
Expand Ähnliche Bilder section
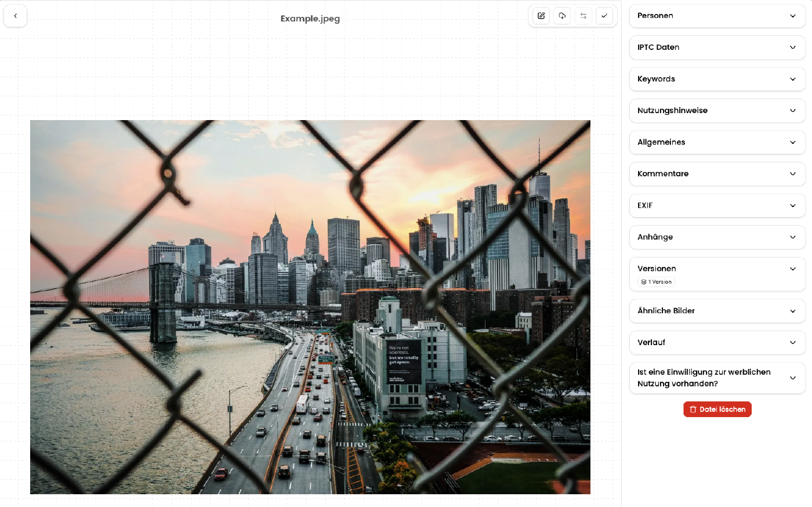[717, 311]
